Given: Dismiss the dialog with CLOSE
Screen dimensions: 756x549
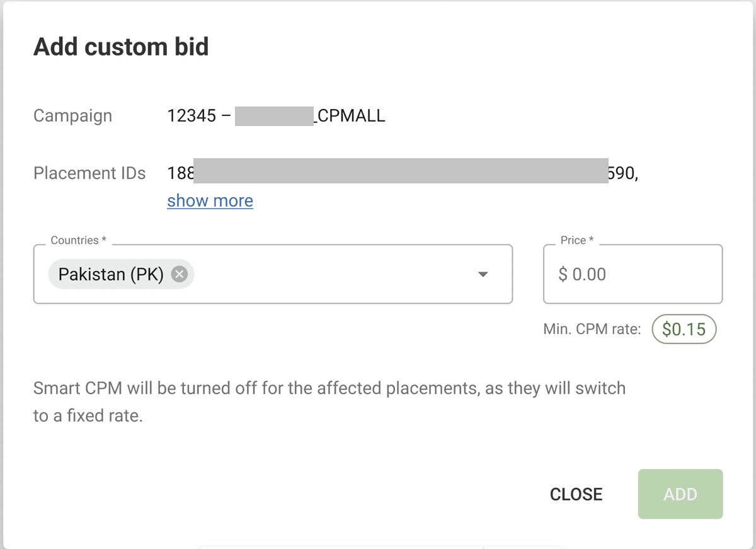Looking at the screenshot, I should pyautogui.click(x=576, y=494).
